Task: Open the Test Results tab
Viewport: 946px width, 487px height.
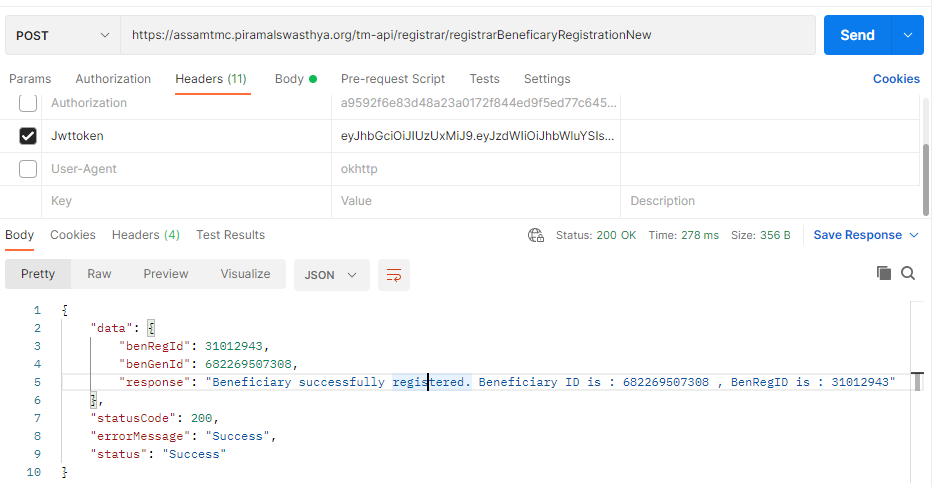Action: click(x=230, y=235)
